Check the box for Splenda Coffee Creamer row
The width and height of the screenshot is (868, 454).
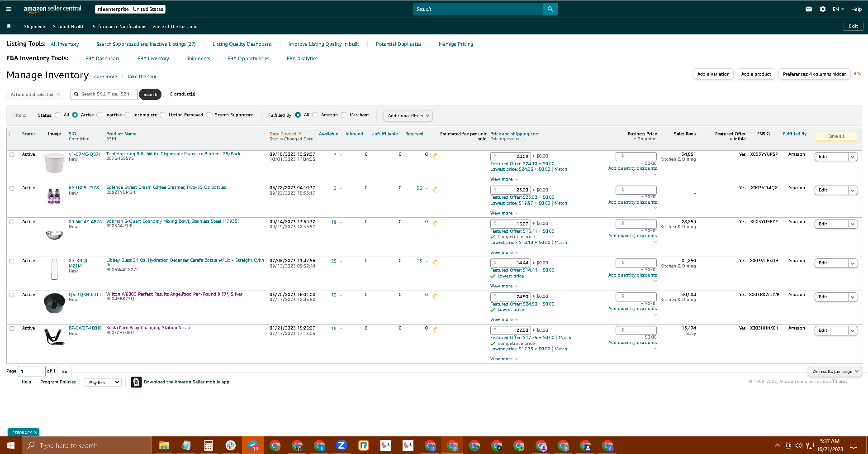12,188
